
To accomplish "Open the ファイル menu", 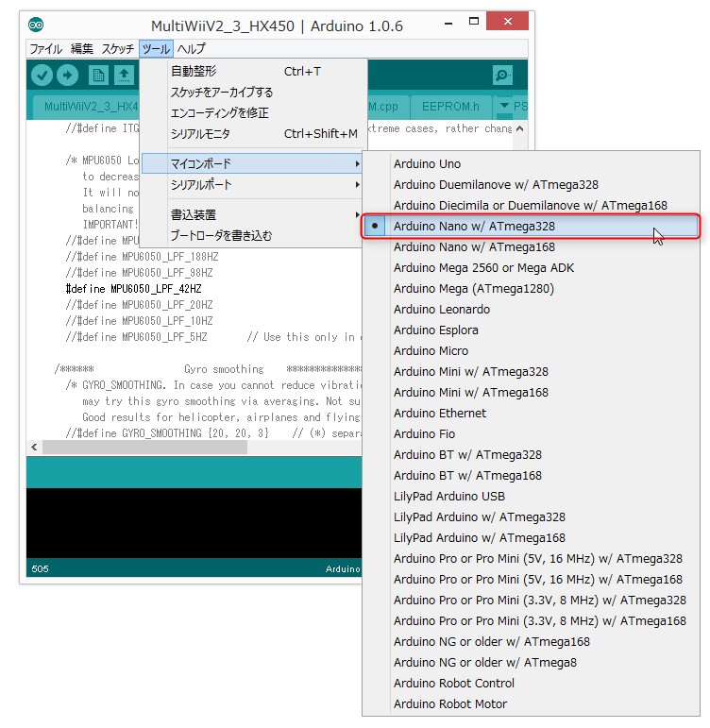I will point(45,49).
